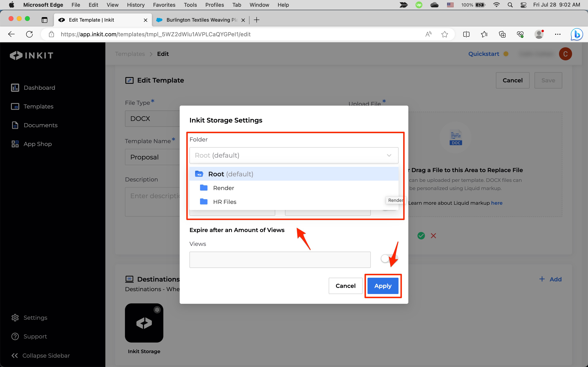Click the Inkit Storage gear icon
This screenshot has height=367, width=588.
coord(157,310)
